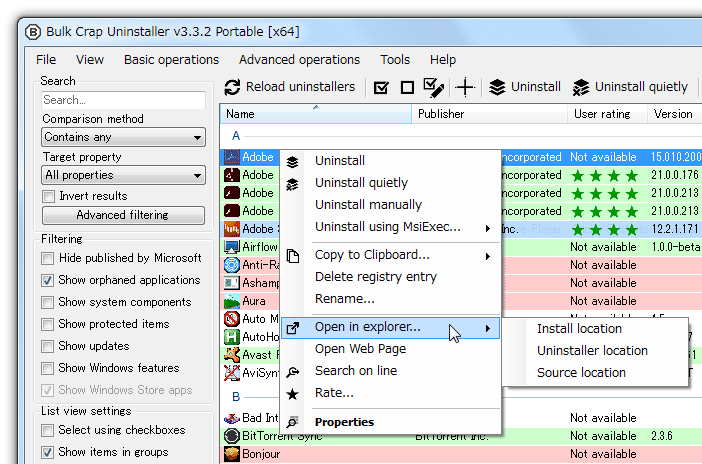Collapse the B group header
The image size is (702, 464).
click(236, 397)
